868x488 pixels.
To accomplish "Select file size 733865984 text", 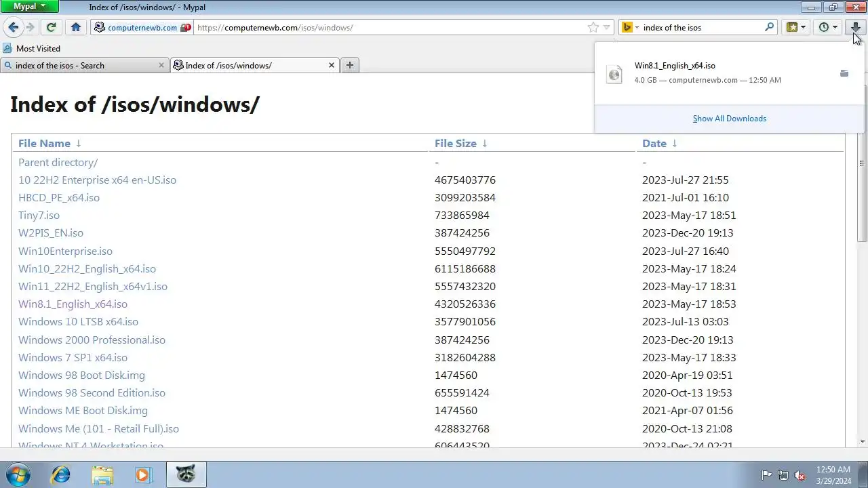I will tap(462, 216).
